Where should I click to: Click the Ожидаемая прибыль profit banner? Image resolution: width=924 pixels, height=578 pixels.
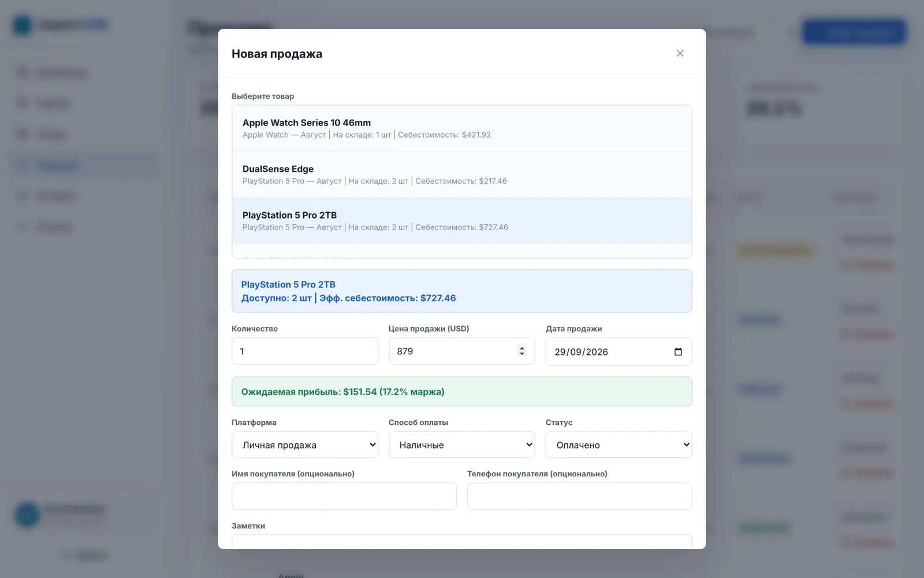[x=461, y=391]
